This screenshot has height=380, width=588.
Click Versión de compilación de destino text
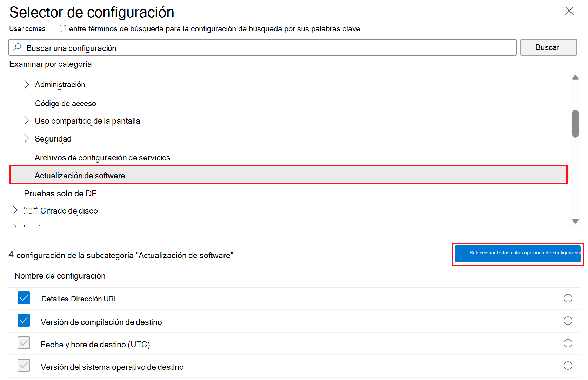(x=101, y=322)
